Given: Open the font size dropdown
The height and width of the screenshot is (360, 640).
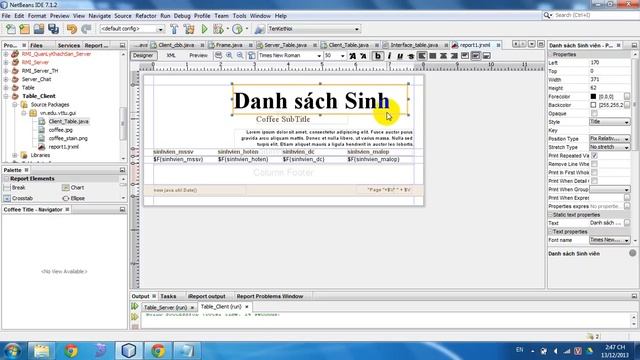Looking at the screenshot, I should pos(342,56).
